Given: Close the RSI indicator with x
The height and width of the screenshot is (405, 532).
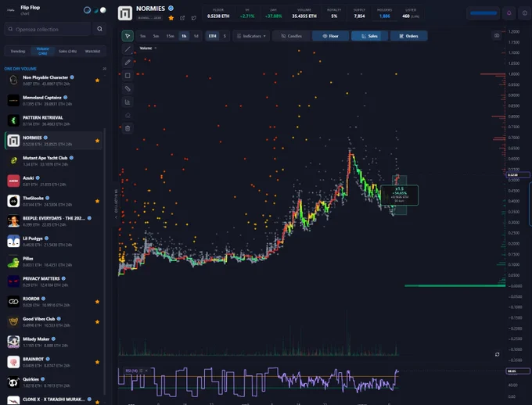Looking at the screenshot, I should (146, 371).
